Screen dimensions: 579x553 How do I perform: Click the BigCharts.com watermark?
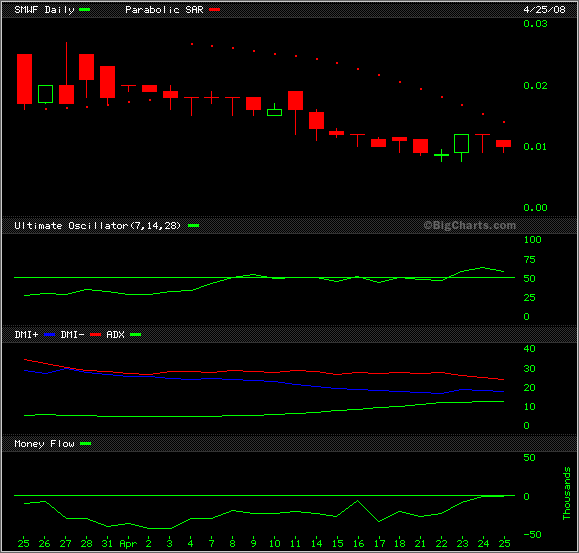coord(470,225)
